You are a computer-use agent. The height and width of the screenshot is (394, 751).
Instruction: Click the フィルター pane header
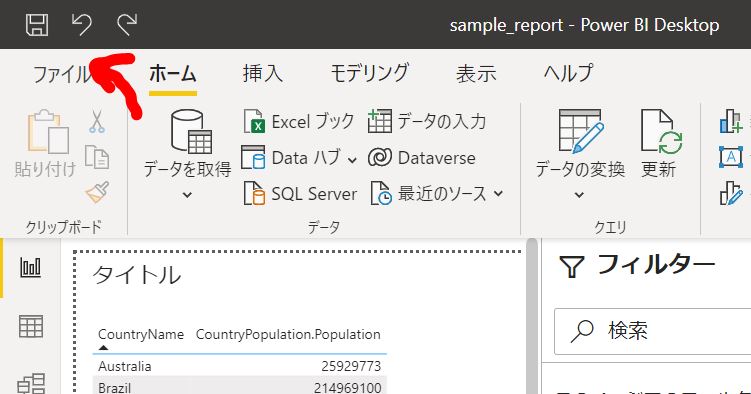[656, 265]
